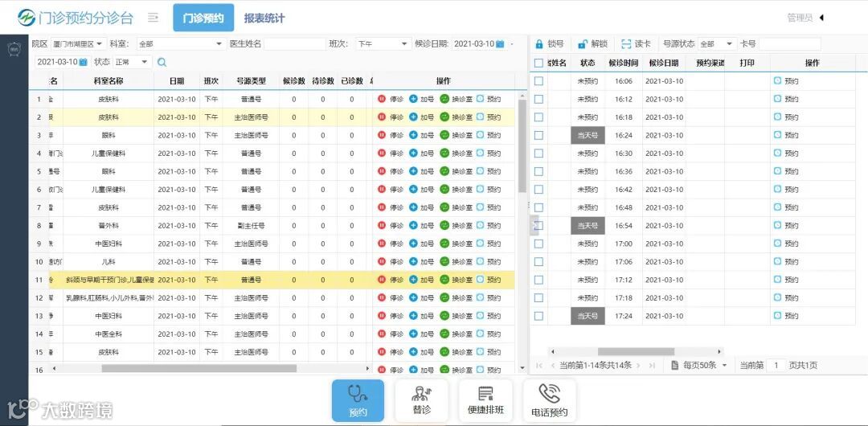Check the box for 16:30 slot
Screen dimensions: 868x426
coord(538,153)
